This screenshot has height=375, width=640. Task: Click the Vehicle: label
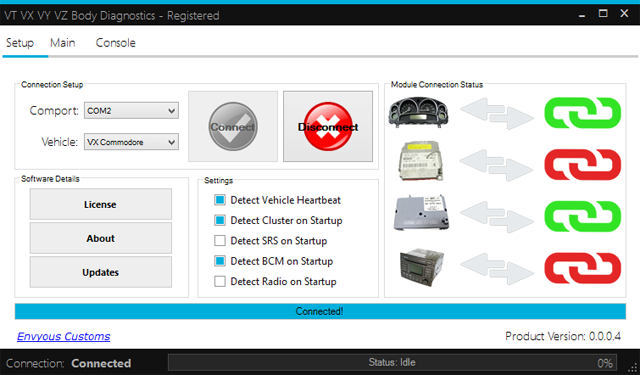60,142
